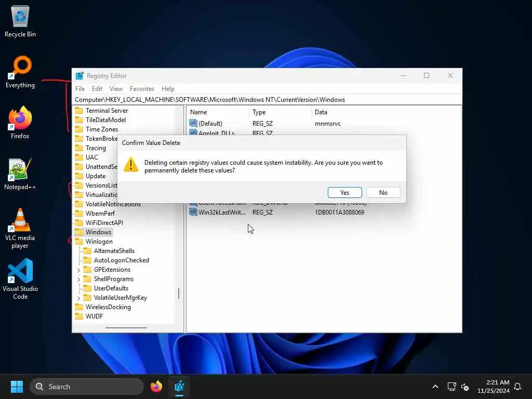Screen dimensions: 532x399
Task: Select the (Default) value name
Action: point(210,124)
